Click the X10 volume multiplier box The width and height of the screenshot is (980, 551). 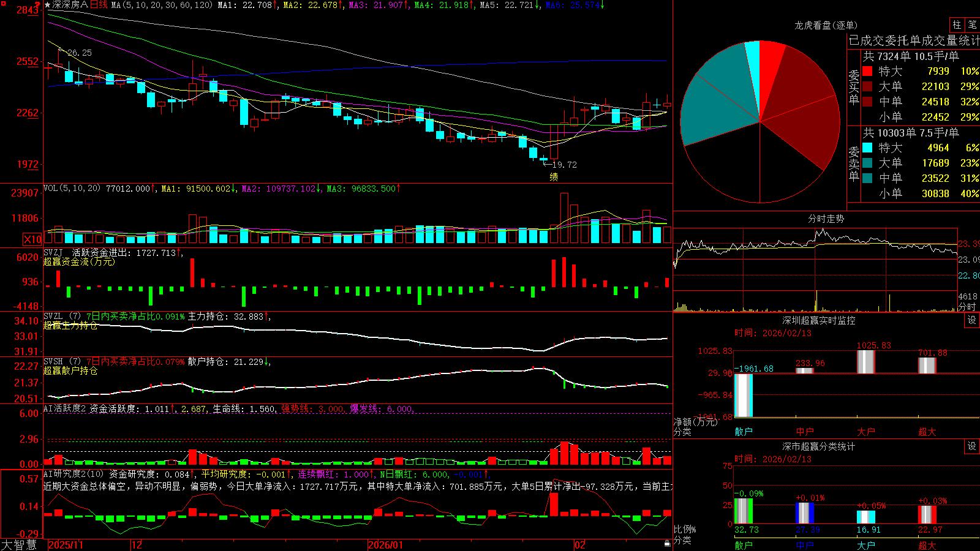tap(32, 239)
